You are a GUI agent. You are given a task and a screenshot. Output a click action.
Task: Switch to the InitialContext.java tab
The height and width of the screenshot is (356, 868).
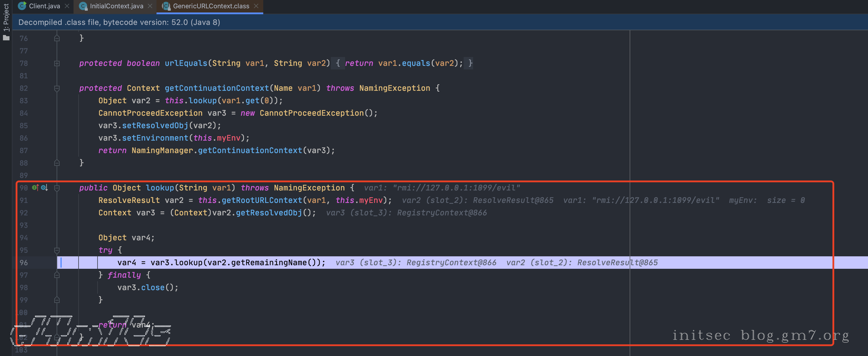116,6
